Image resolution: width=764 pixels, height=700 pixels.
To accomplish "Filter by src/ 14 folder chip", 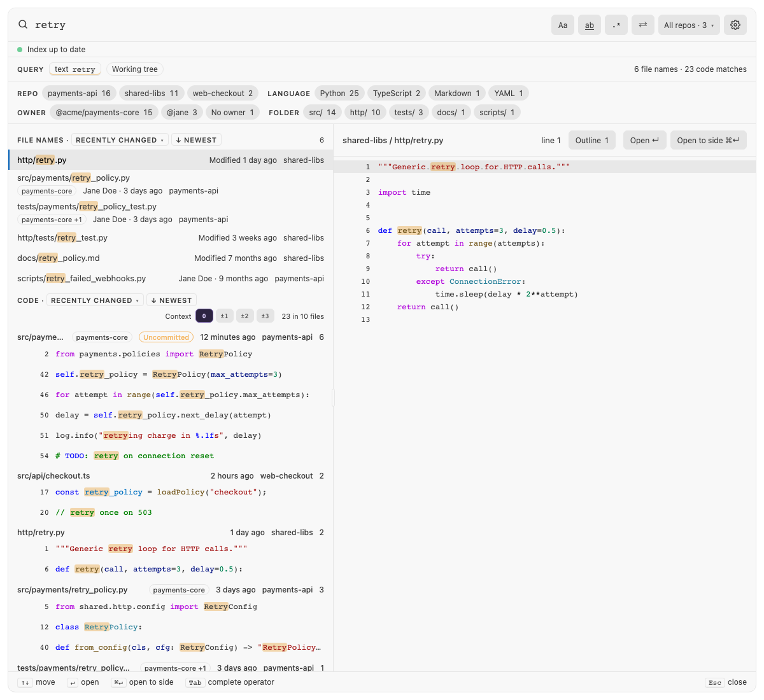I will click(322, 113).
